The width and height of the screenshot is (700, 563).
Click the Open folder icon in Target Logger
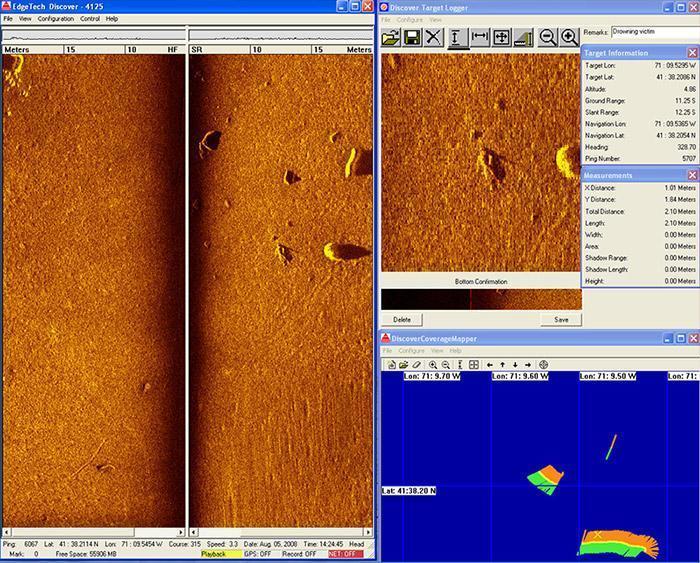(389, 37)
